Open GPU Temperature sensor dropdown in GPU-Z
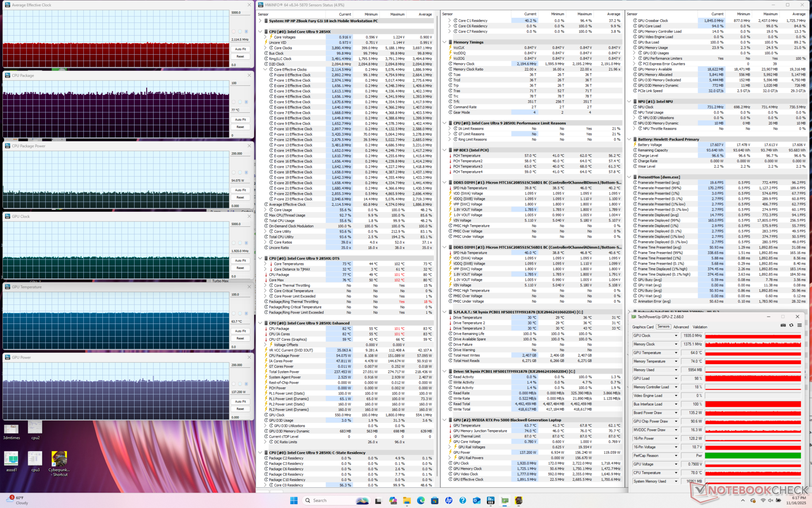 point(676,353)
